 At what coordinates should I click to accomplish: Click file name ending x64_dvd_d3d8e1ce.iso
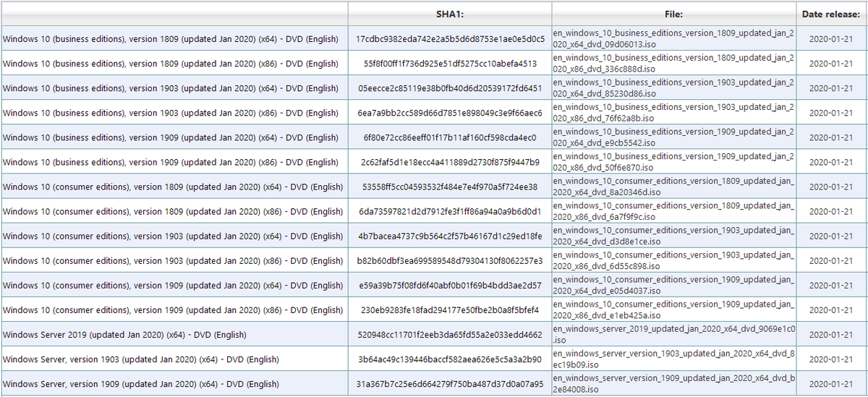click(673, 235)
